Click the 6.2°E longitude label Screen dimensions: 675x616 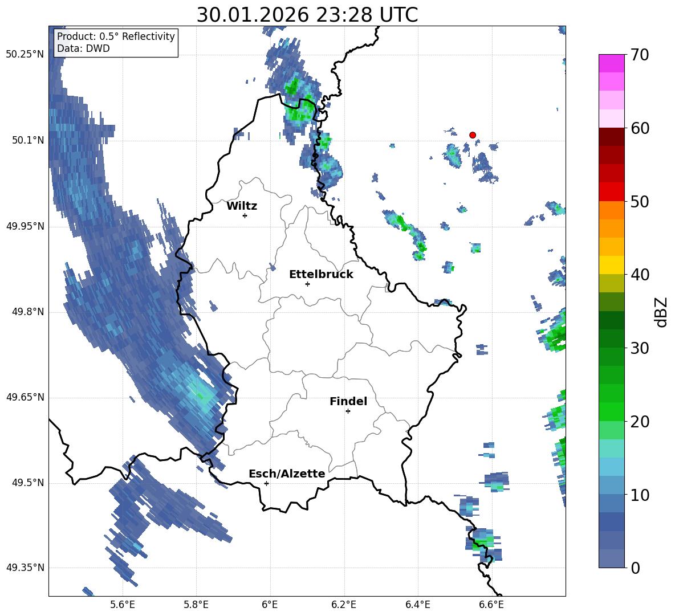tap(344, 605)
